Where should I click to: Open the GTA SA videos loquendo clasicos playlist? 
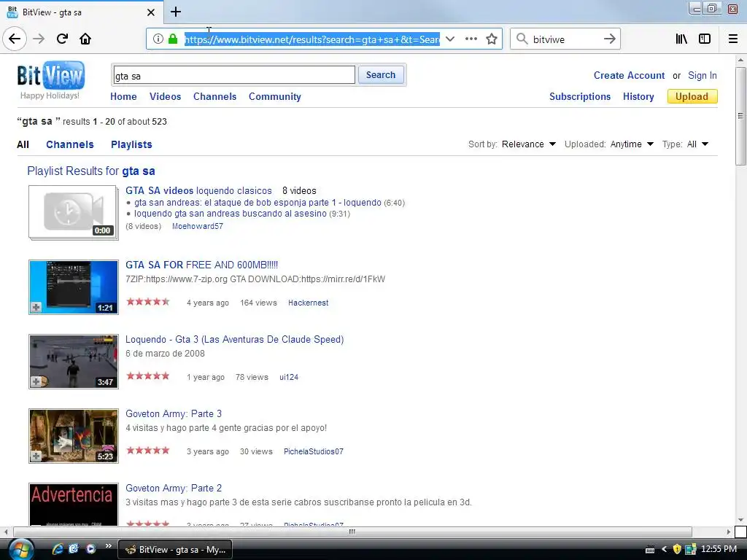coord(198,190)
